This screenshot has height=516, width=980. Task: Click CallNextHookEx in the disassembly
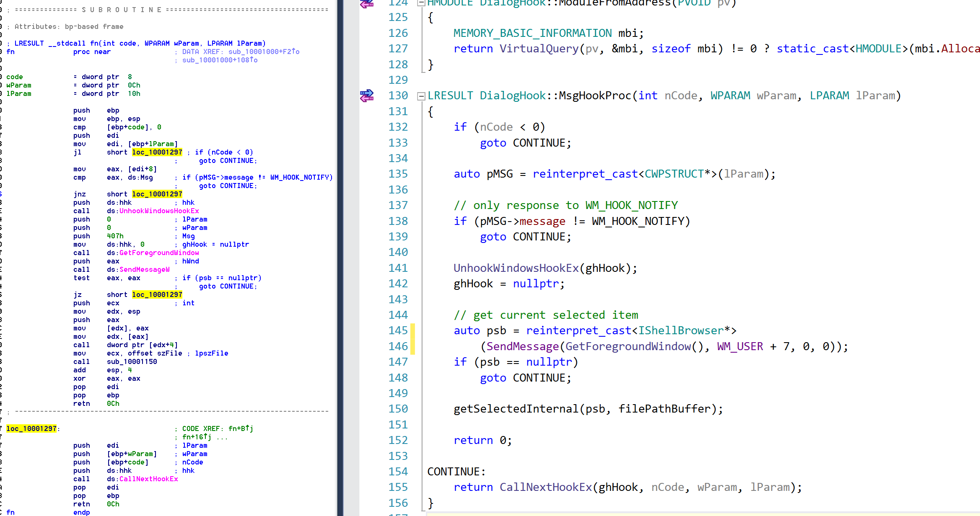point(149,479)
